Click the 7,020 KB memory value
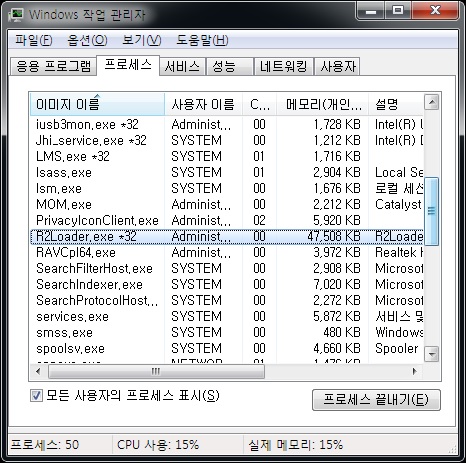 coord(337,285)
